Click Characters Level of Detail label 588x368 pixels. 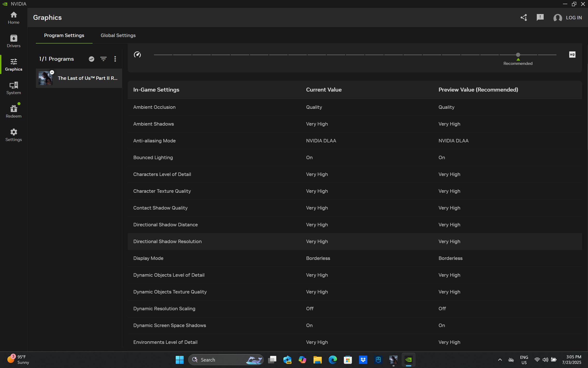[x=162, y=174]
